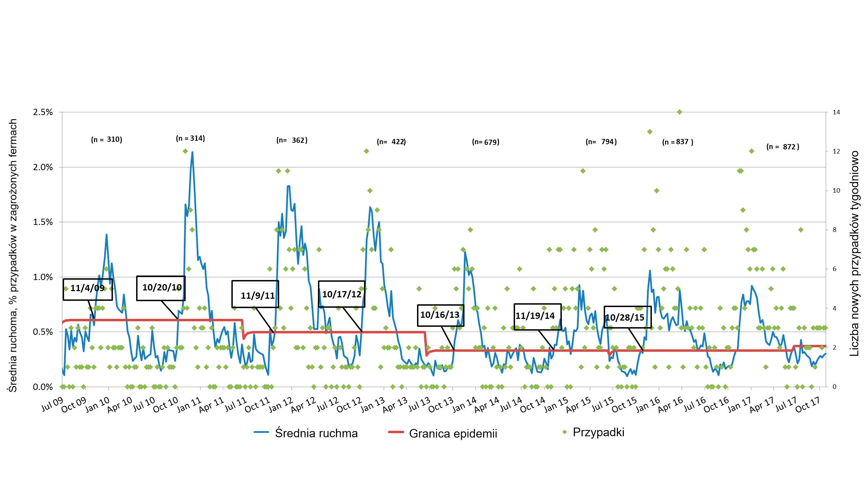Click the (n = 872) annotation
Screen dimensions: 868x489
click(783, 147)
